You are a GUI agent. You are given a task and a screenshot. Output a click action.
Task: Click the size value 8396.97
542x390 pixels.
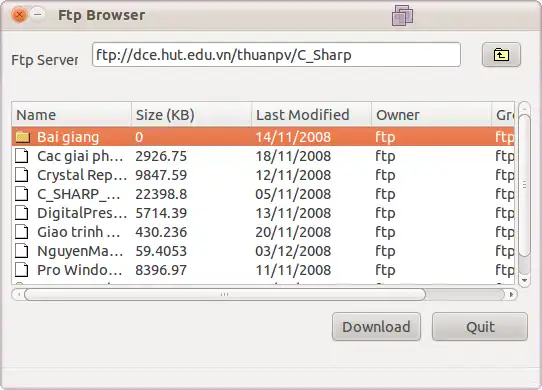[161, 270]
